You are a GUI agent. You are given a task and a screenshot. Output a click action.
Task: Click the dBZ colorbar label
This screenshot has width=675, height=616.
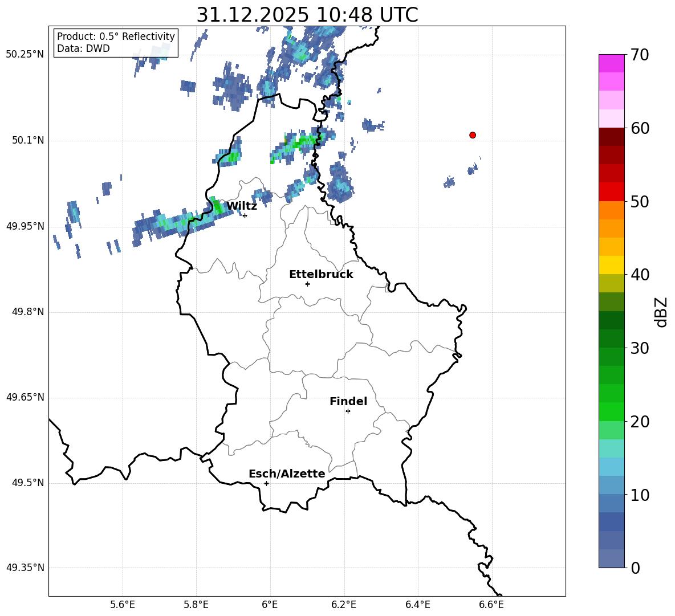pyautogui.click(x=661, y=312)
